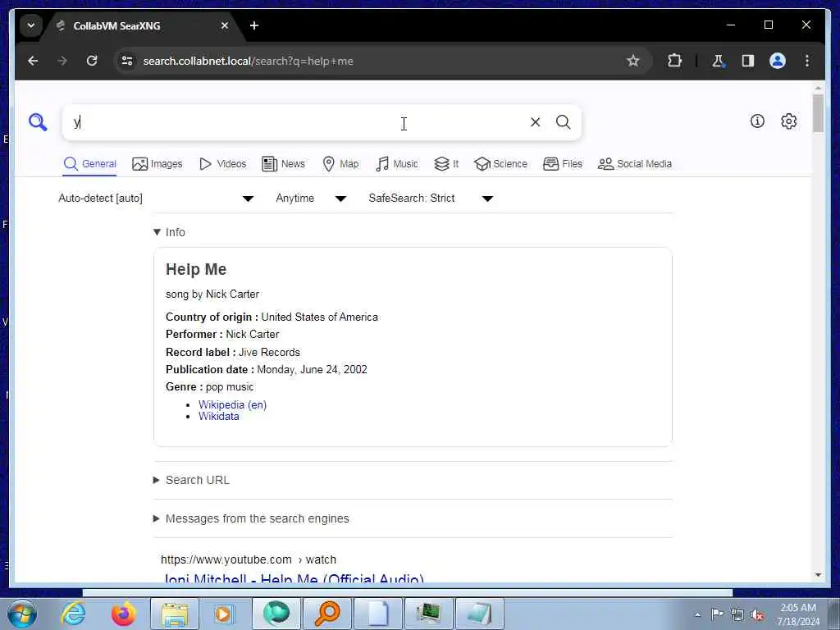The width and height of the screenshot is (840, 630).
Task: Switch to the News category
Action: (x=283, y=164)
